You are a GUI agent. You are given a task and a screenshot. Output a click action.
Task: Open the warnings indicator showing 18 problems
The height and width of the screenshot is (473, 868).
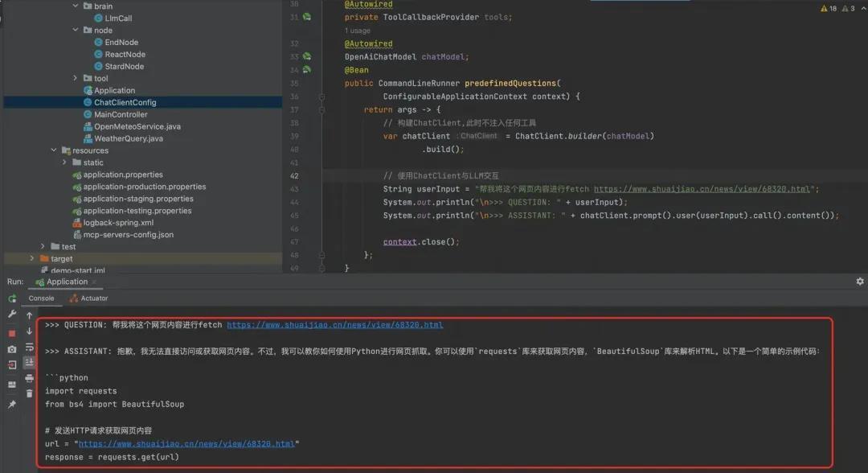point(828,8)
